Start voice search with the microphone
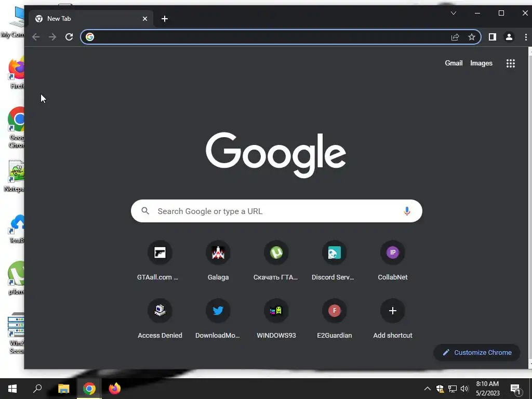The width and height of the screenshot is (532, 399). pos(407,211)
